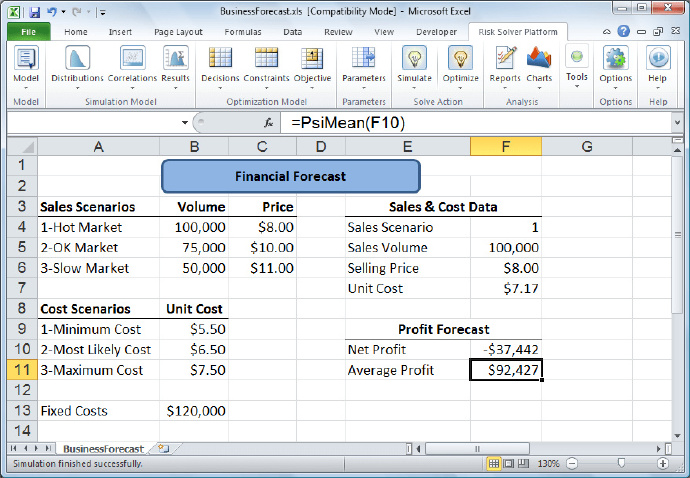Open Microsoft Excel Help question mark
The width and height of the screenshot is (690, 478).
pos(624,31)
